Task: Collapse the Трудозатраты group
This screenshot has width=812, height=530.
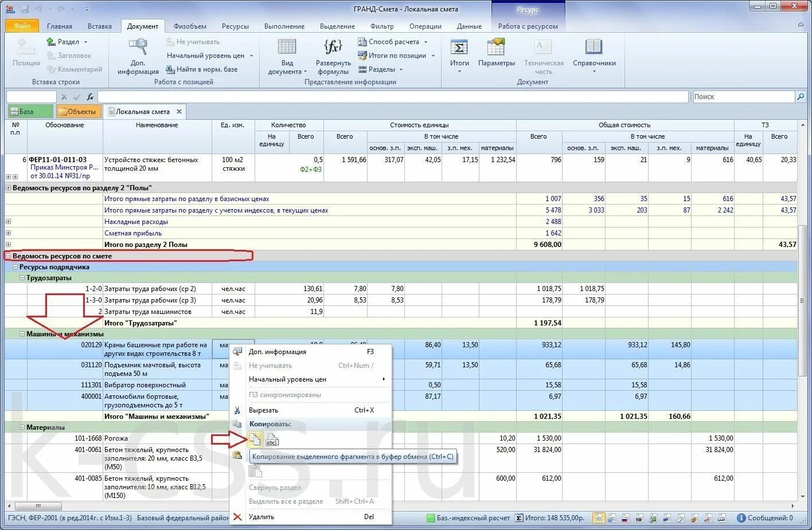Action: (x=22, y=278)
